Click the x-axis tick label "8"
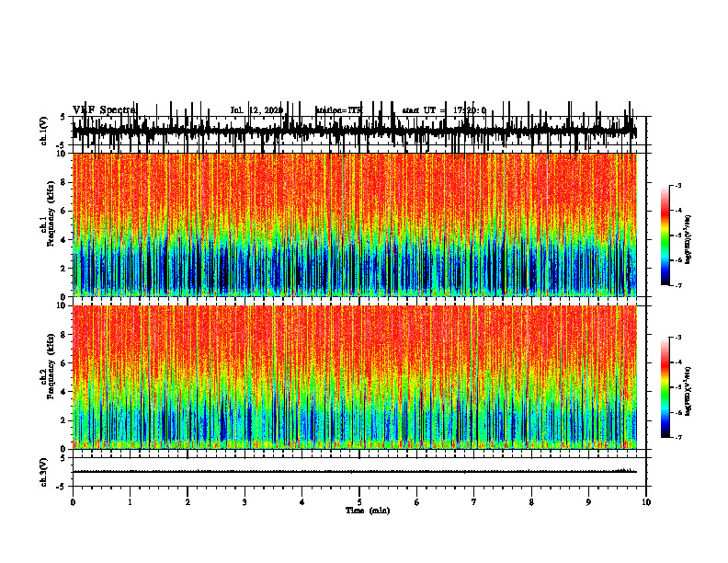728x563 pixels. 531,502
